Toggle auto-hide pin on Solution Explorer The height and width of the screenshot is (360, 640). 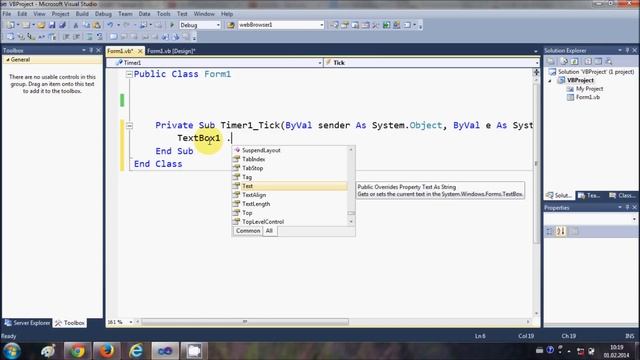tap(627, 50)
